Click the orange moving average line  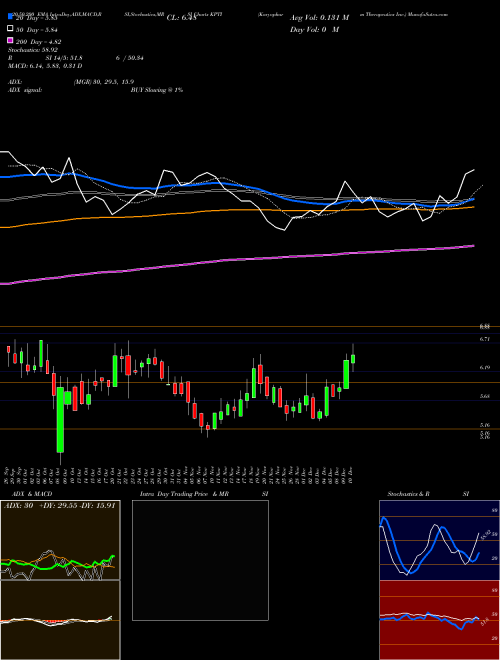(237, 210)
